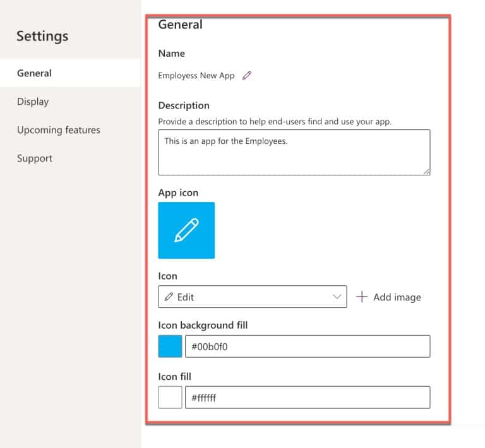The height and width of the screenshot is (448, 485).
Task: Click the pencil icon next to app name
Action: point(246,75)
